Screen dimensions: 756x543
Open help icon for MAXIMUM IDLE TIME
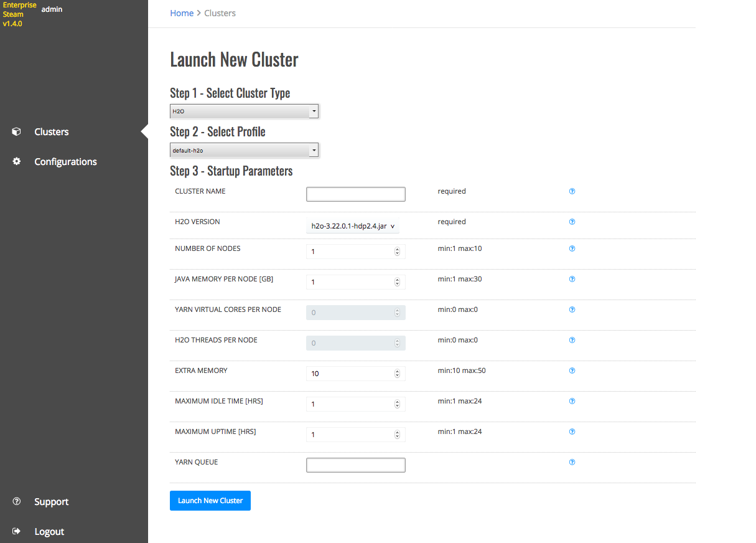pos(572,401)
